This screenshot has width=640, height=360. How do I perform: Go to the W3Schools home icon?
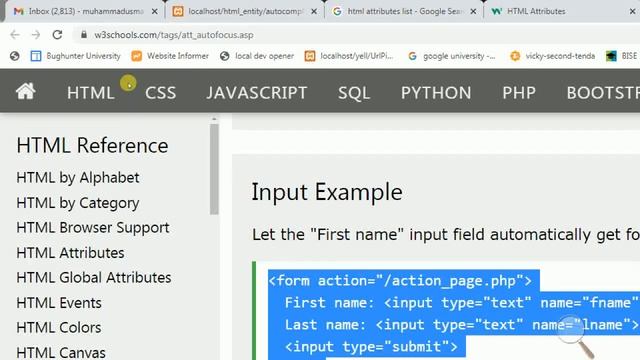(25, 91)
